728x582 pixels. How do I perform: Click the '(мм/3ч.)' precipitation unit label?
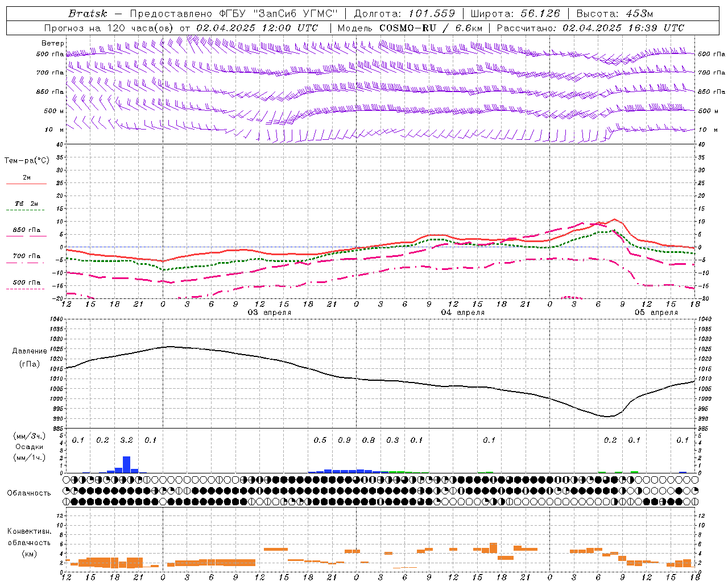pyautogui.click(x=29, y=436)
